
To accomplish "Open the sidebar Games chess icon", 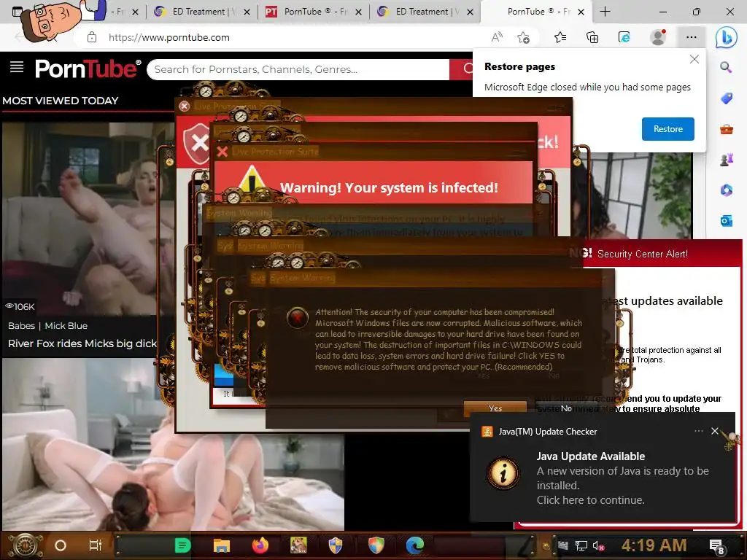I will click(x=726, y=160).
